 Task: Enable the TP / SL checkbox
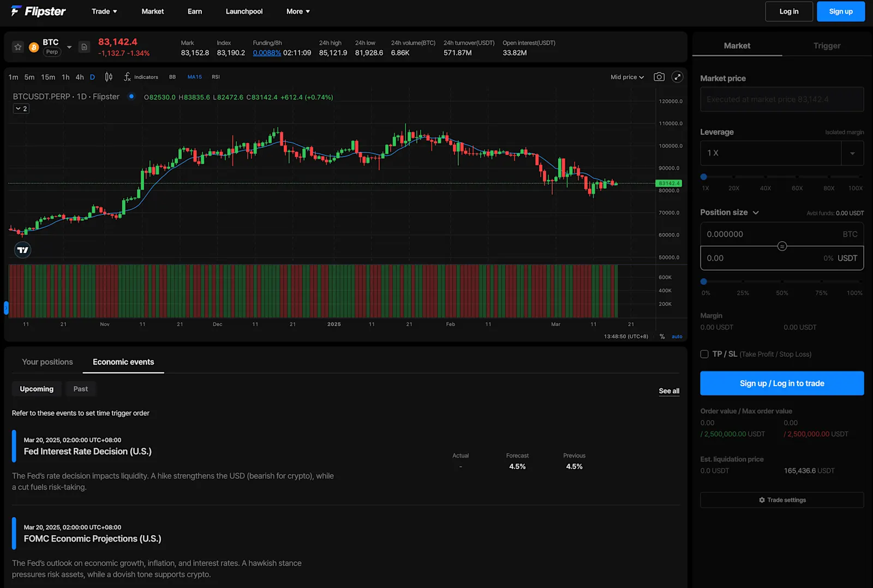(704, 354)
